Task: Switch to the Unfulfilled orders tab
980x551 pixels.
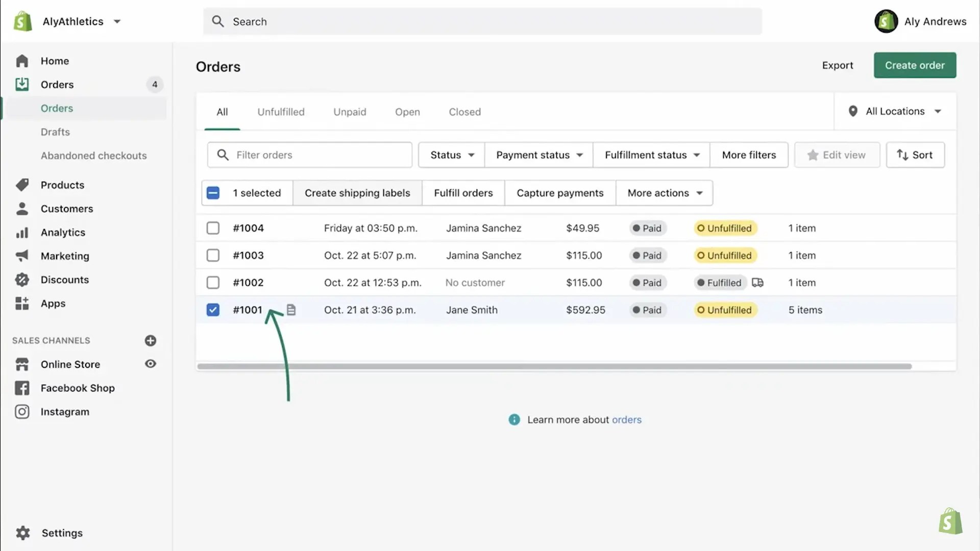Action: pyautogui.click(x=281, y=112)
